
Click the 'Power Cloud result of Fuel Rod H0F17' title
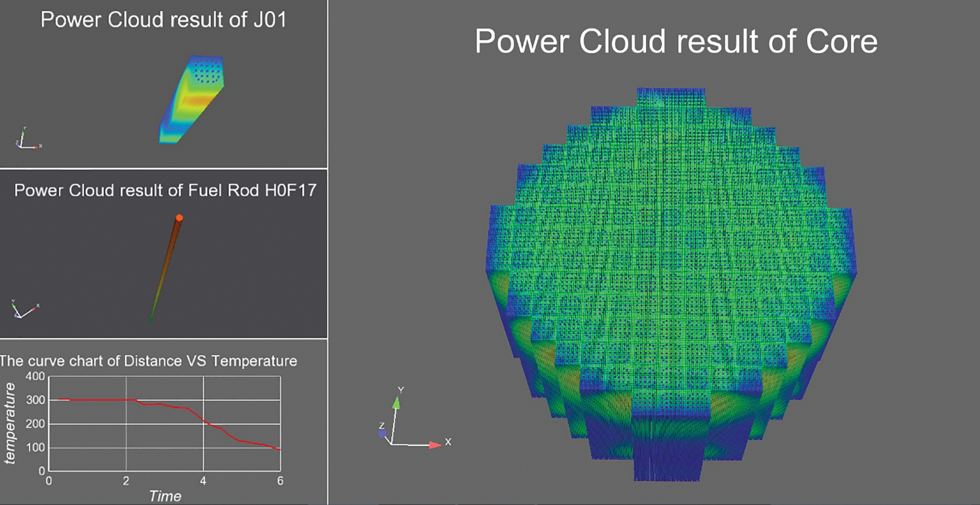[165, 190]
